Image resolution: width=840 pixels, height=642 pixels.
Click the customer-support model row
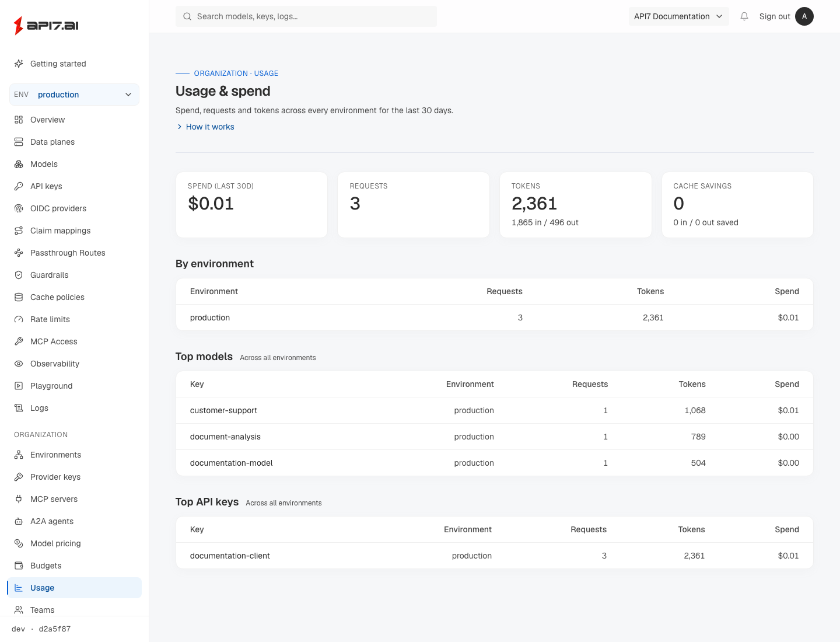tap(495, 410)
